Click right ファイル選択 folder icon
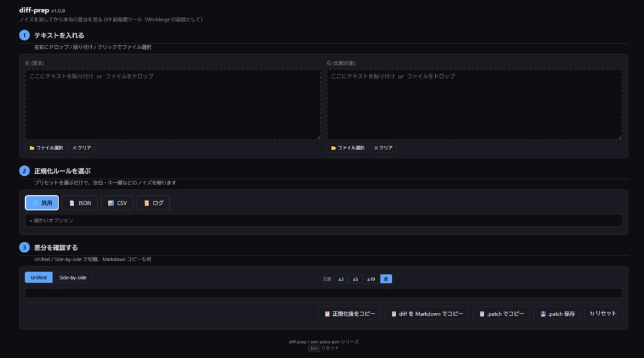The image size is (644, 358). 333,148
